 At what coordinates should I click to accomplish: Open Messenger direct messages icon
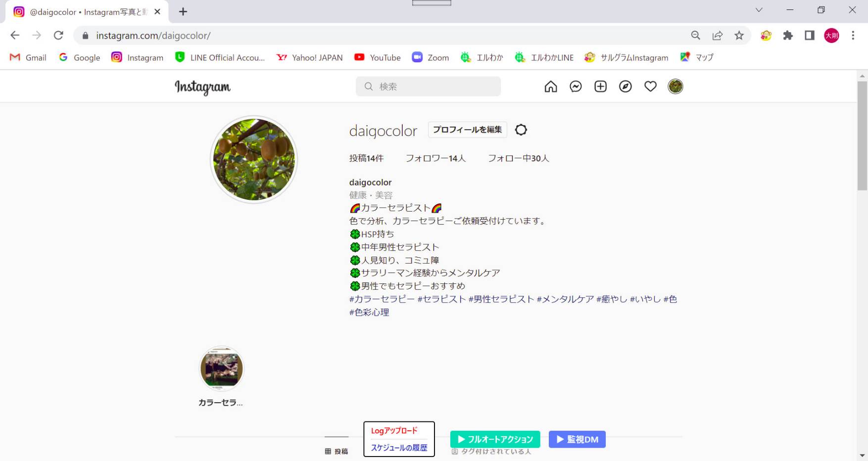point(576,87)
